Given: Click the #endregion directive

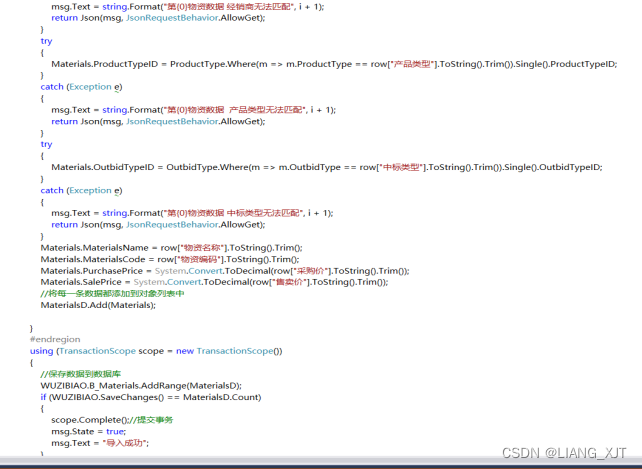Looking at the screenshot, I should (55, 339).
